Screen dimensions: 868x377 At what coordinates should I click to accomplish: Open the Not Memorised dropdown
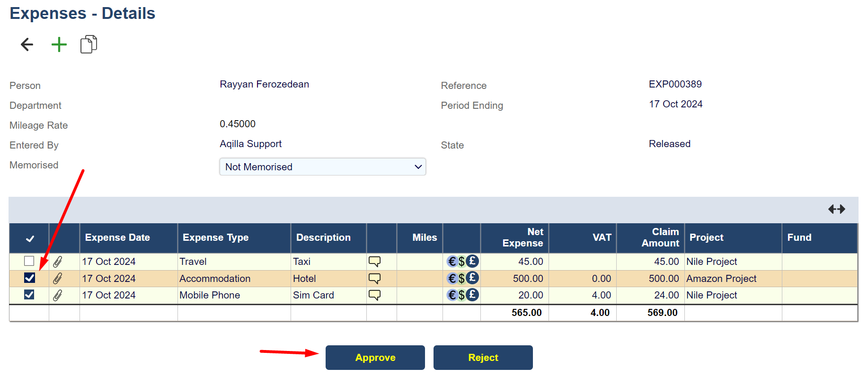pos(322,167)
